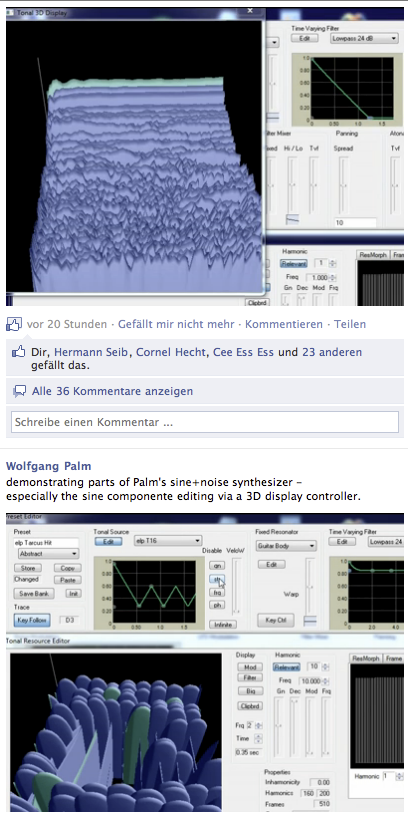This screenshot has height=814, width=408.
Task: Close the Tonal 3D Display window
Action: 250,10
